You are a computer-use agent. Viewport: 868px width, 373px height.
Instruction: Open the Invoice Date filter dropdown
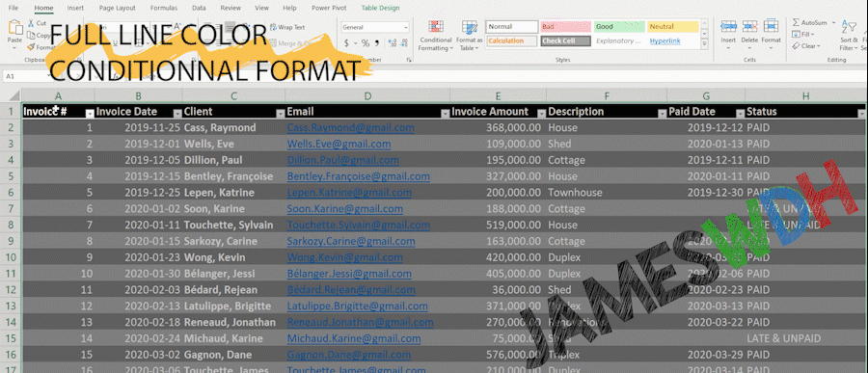pyautogui.click(x=177, y=114)
